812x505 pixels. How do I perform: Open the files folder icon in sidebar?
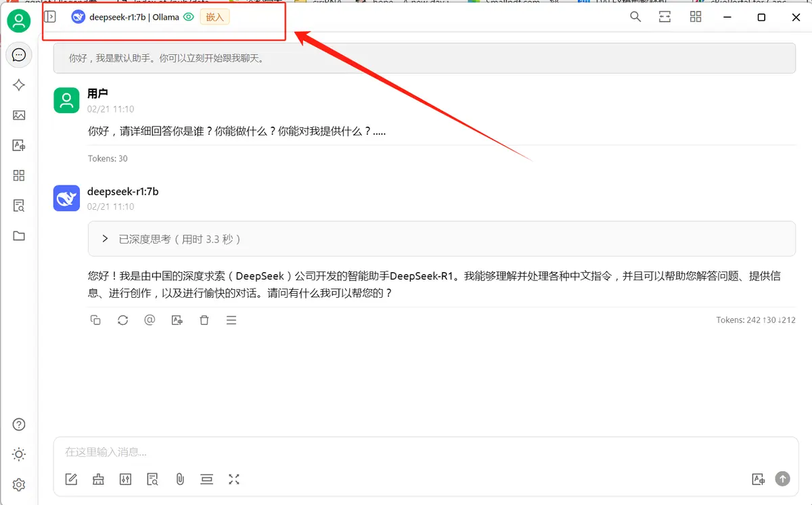click(19, 236)
